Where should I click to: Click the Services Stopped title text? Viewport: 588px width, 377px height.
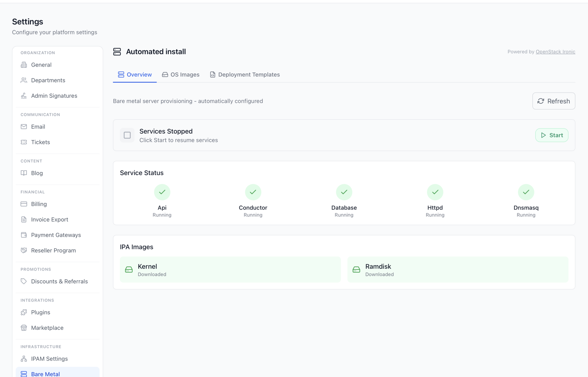point(166,131)
